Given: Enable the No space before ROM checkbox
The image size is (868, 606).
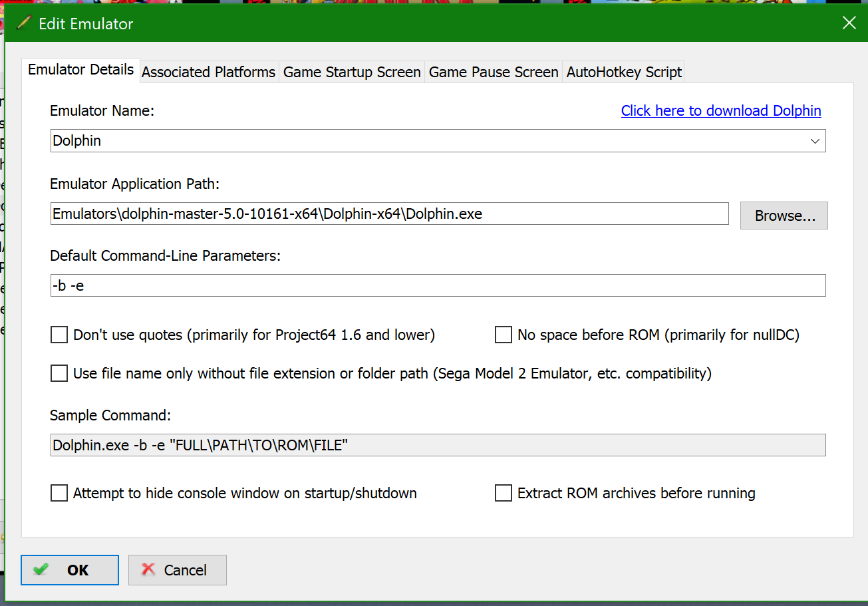Looking at the screenshot, I should pos(504,335).
